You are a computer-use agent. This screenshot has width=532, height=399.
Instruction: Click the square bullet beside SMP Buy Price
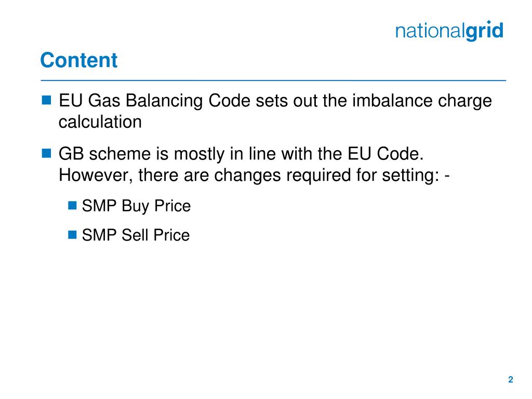(x=72, y=205)
